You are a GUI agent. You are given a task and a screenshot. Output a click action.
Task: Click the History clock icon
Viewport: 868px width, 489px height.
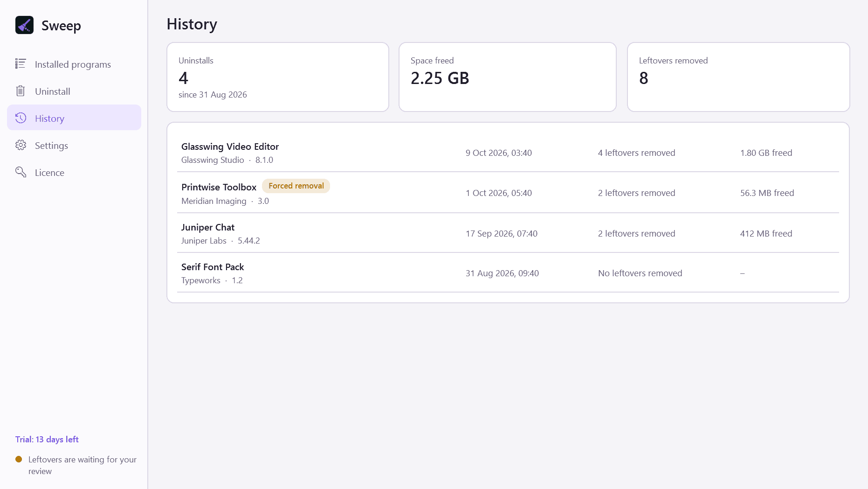pyautogui.click(x=21, y=118)
